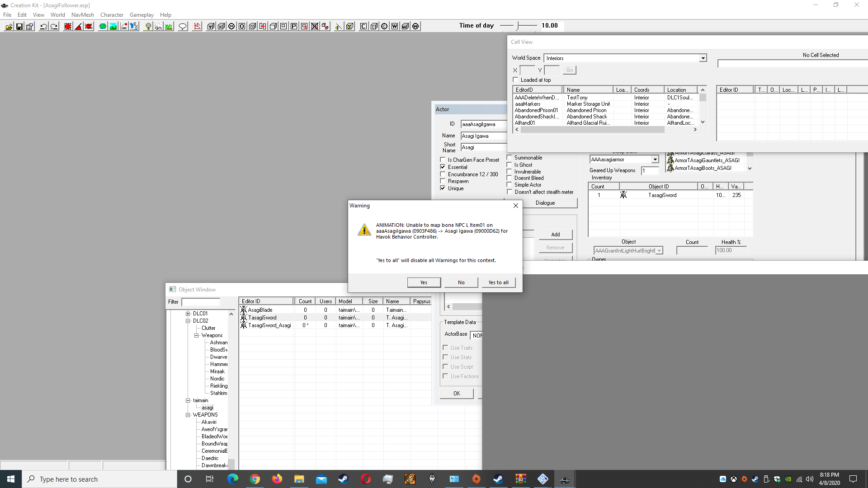The height and width of the screenshot is (488, 868).
Task: Click the world globe toolbar icon
Action: click(103, 26)
